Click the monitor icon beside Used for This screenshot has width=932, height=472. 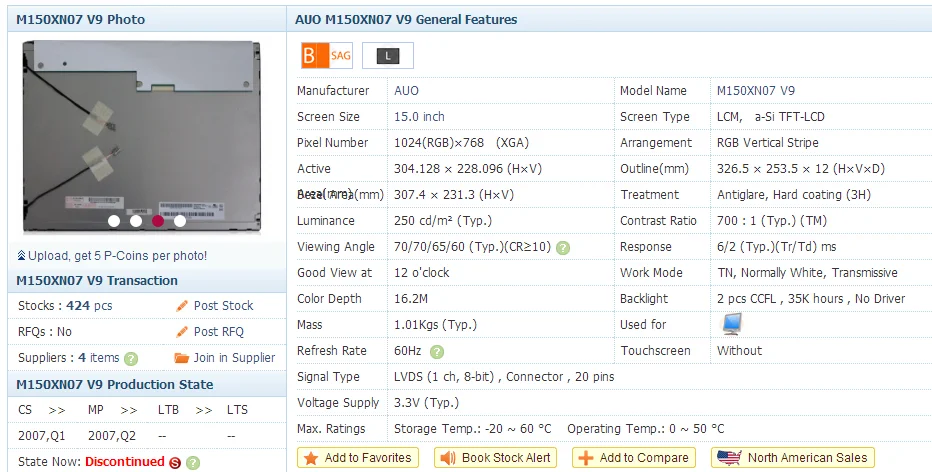point(731,324)
